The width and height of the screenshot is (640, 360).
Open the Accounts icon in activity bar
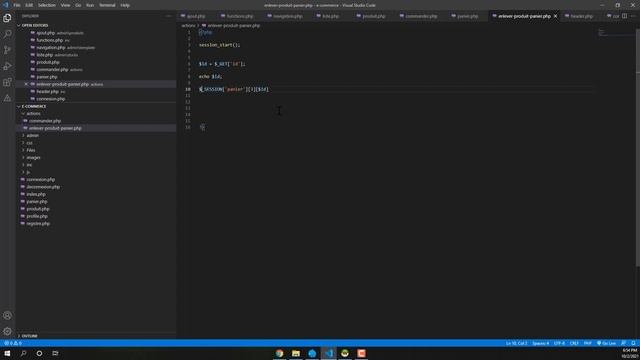click(7, 316)
